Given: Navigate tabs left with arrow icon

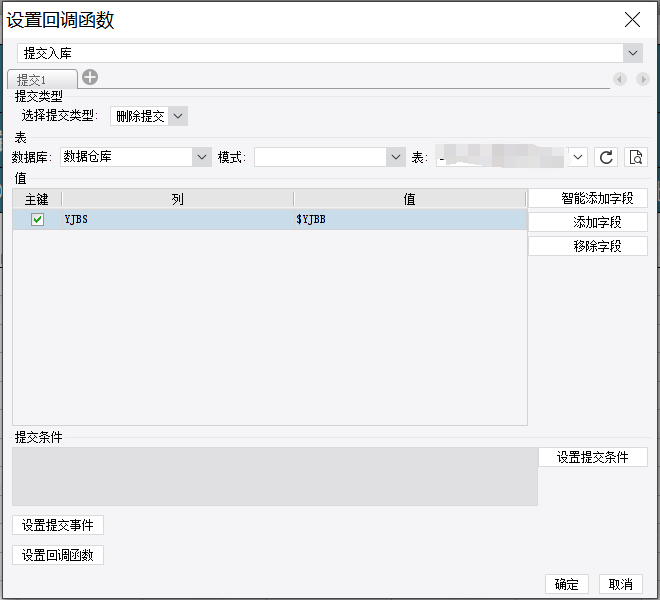Looking at the screenshot, I should click(x=620, y=79).
